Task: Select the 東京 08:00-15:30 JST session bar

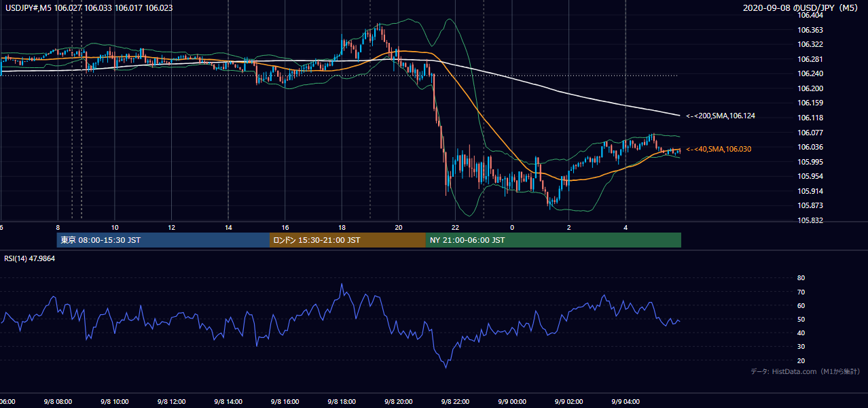Action: [x=163, y=240]
